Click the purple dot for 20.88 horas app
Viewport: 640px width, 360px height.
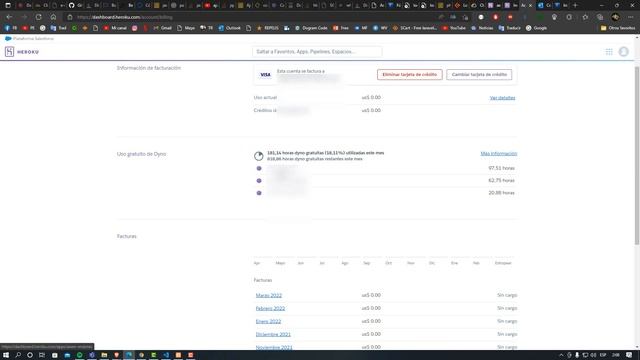pyautogui.click(x=259, y=193)
